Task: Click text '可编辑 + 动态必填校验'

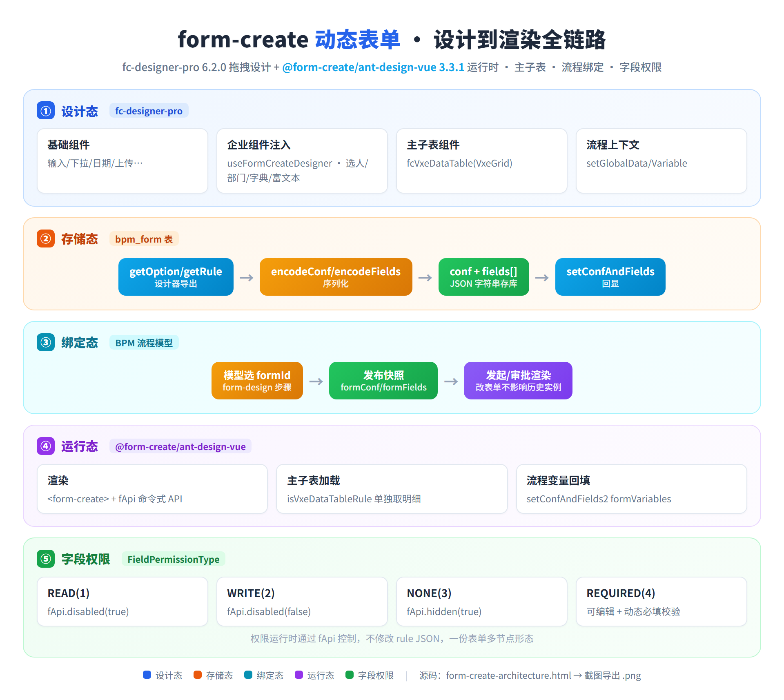Action: (x=633, y=612)
